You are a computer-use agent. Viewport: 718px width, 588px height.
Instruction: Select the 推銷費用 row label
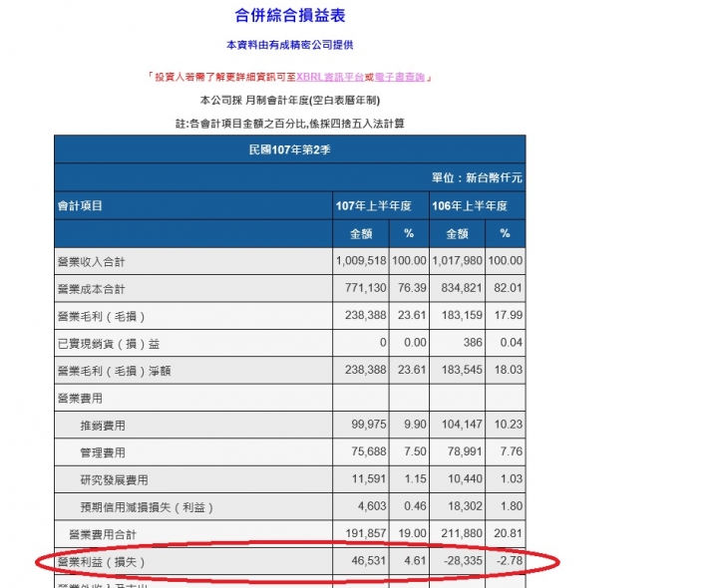click(x=103, y=426)
